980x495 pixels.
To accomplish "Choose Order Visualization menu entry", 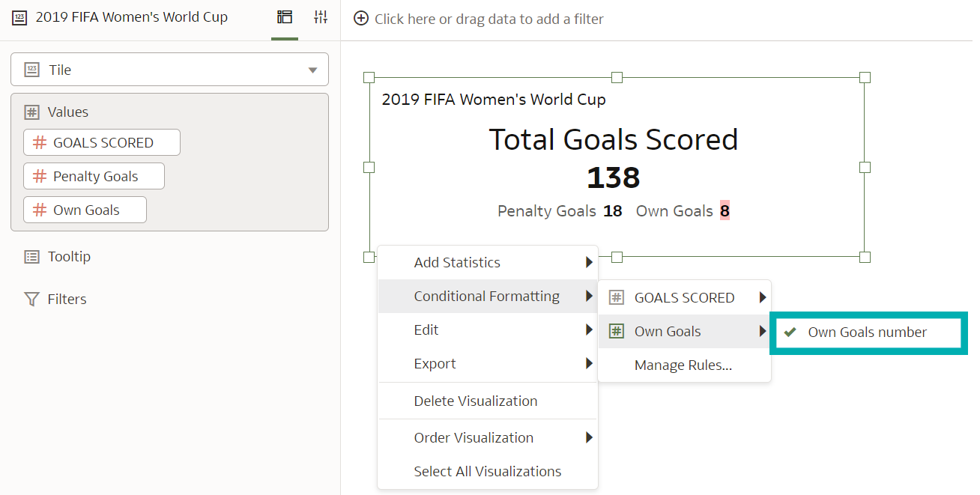I will (x=488, y=437).
